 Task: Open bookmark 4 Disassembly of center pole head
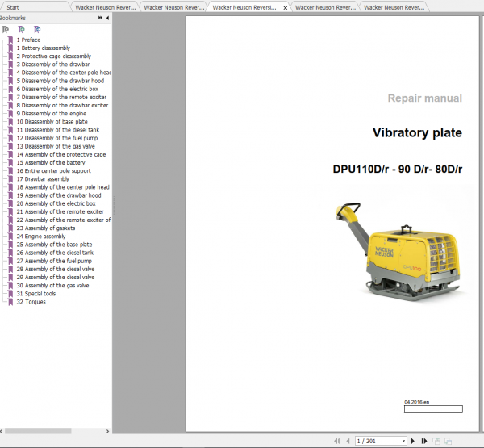pyautogui.click(x=64, y=73)
